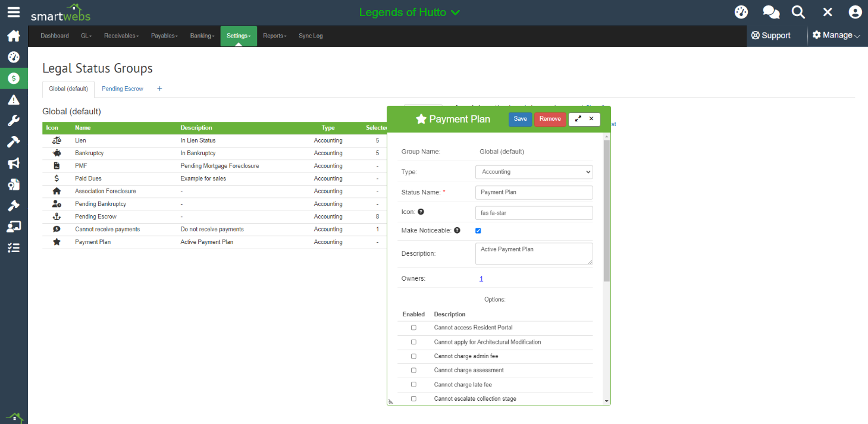Image resolution: width=868 pixels, height=424 pixels.
Task: Switch to the Pending Escrow tab
Action: pos(123,89)
